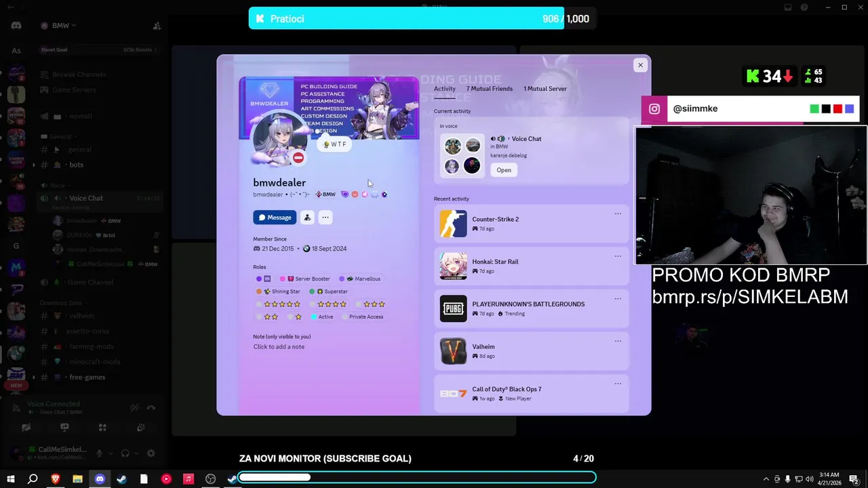Click the Active role's cyan color dot

pyautogui.click(x=314, y=317)
